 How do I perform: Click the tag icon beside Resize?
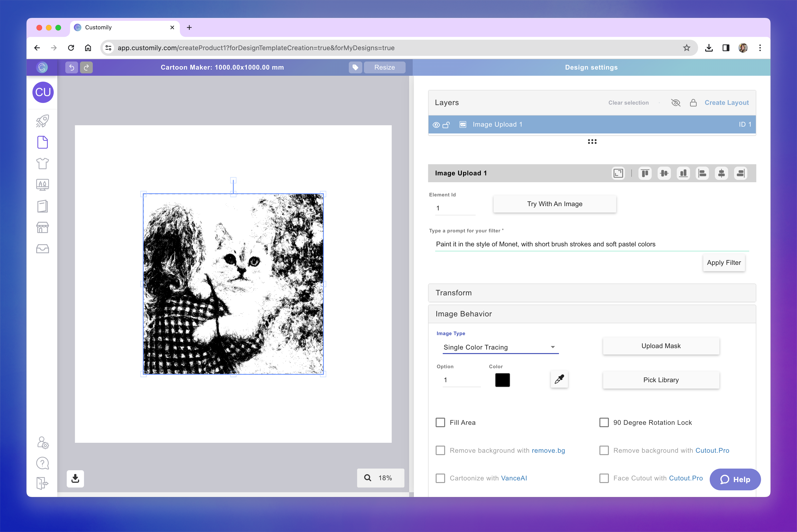pos(355,67)
